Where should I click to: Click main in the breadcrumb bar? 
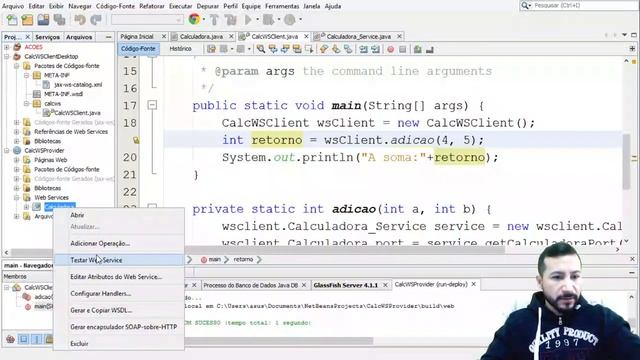click(215, 260)
